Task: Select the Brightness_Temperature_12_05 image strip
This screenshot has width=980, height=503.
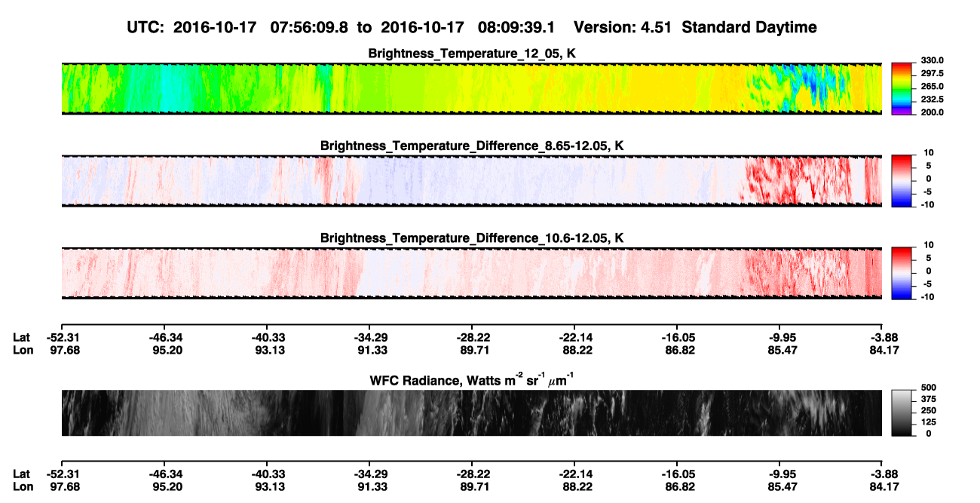Action: click(471, 89)
